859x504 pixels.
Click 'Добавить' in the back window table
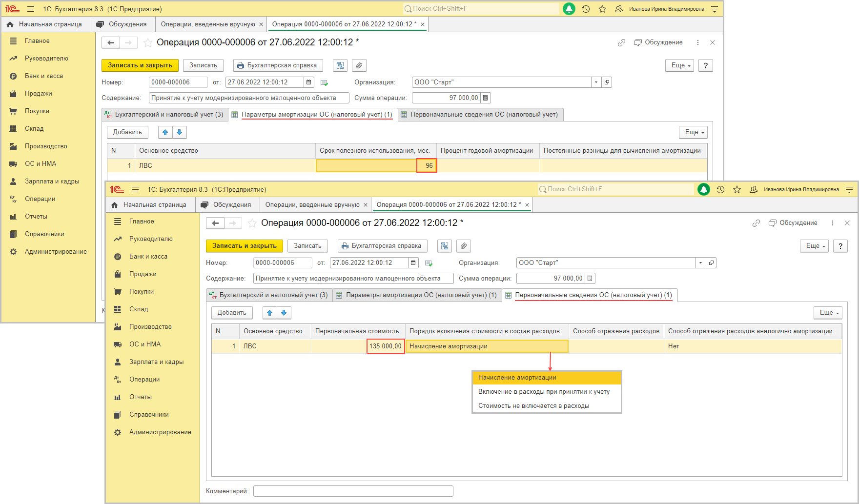point(127,132)
